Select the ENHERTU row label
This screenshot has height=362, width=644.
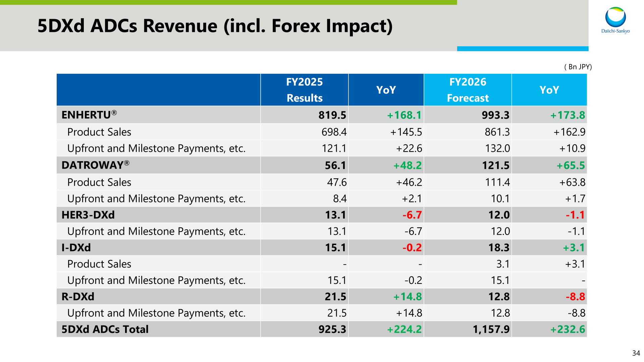tap(89, 115)
